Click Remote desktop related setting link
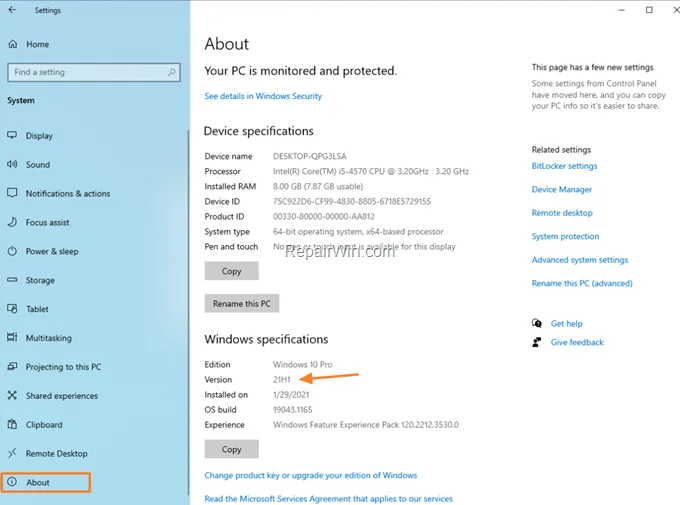The height and width of the screenshot is (505, 680). [x=562, y=213]
